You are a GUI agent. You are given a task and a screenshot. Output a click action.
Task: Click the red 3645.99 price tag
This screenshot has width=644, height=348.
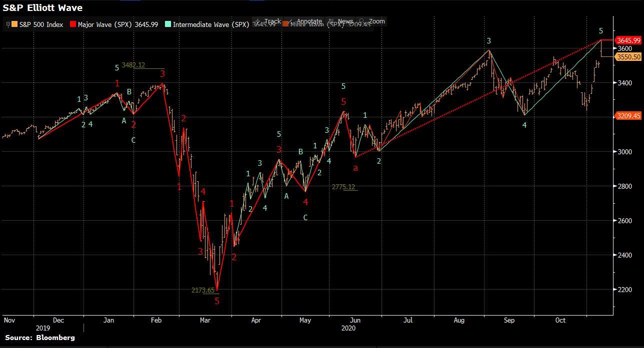pyautogui.click(x=628, y=40)
